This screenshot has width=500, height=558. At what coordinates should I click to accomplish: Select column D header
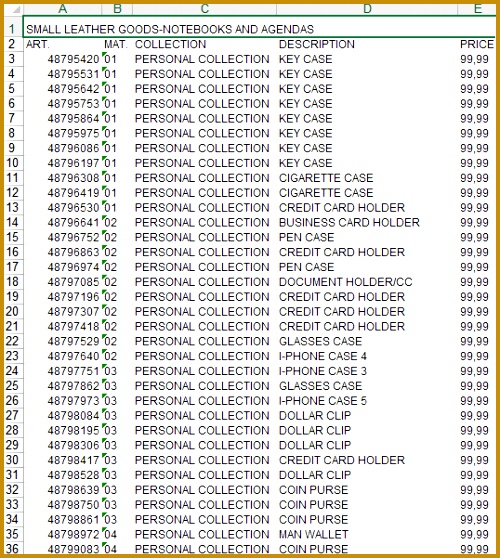tap(367, 9)
